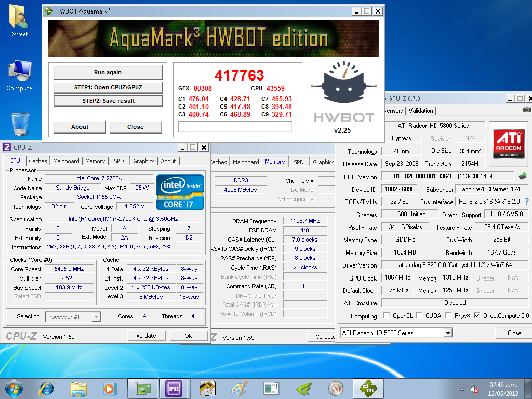Toggle the DirectCompute 5.0 checkbox
Image resolution: width=532 pixels, height=399 pixels.
click(477, 315)
